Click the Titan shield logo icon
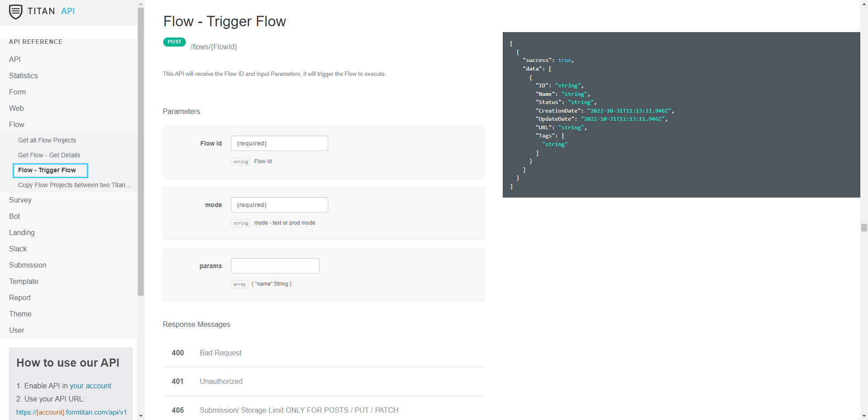868x420 pixels. tap(16, 11)
